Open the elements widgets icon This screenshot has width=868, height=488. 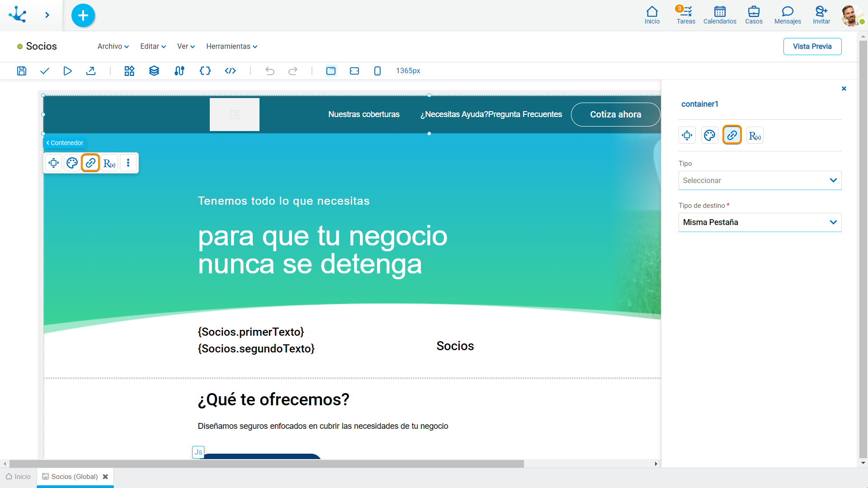click(130, 71)
